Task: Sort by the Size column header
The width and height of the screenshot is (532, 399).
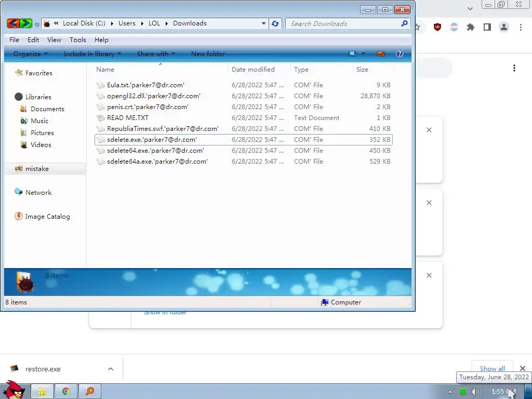Action: (374, 69)
